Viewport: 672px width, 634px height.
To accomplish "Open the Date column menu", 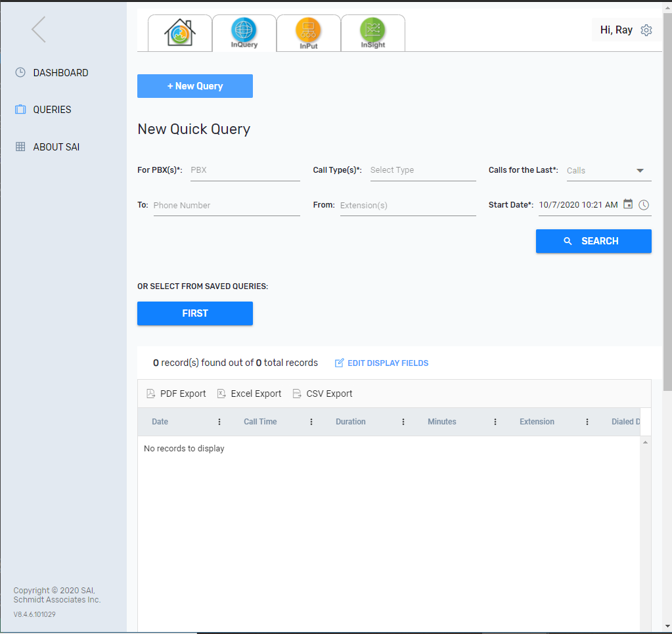I will click(219, 422).
